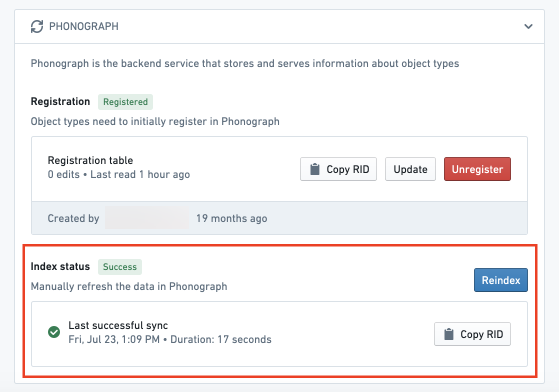
Task: Copy RID of the Registration table
Action: click(x=338, y=169)
